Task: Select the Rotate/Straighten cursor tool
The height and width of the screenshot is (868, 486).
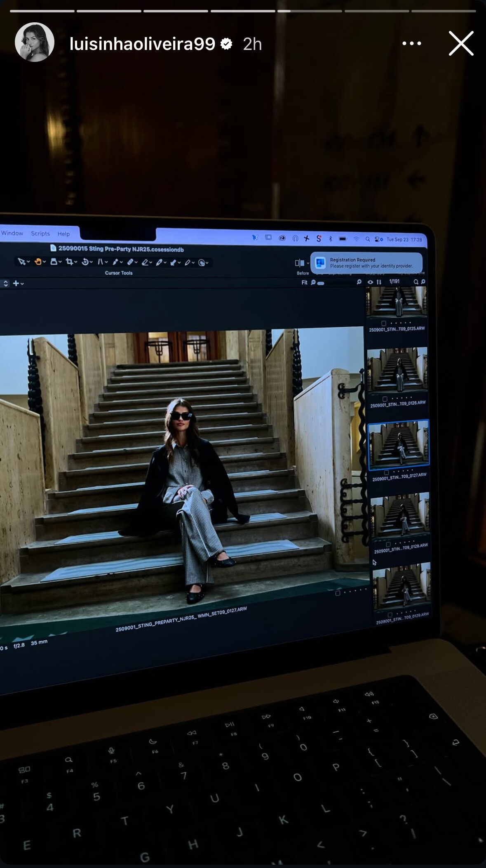Action: [85, 262]
